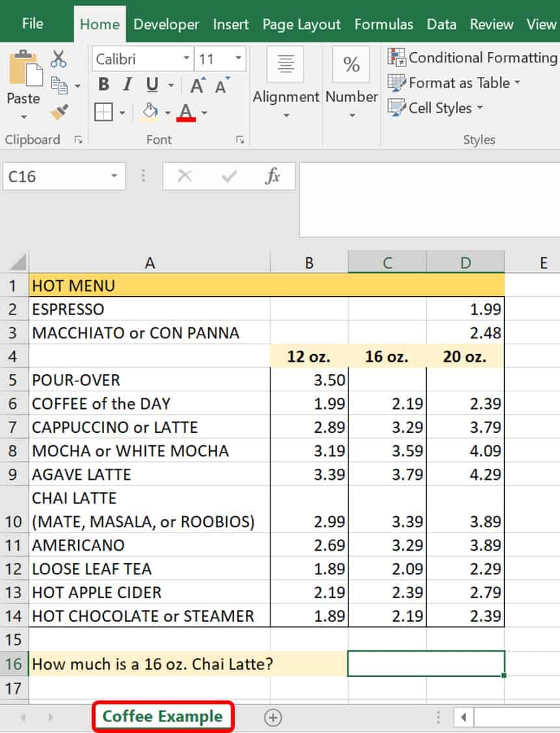Select row 10 header
This screenshot has width=560, height=733.
coord(14,509)
